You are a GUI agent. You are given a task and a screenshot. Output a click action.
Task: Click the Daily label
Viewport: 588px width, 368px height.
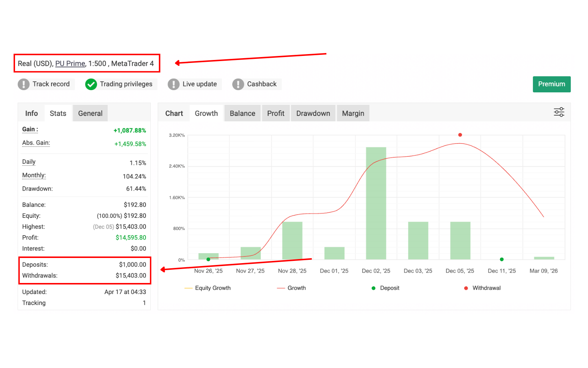29,162
